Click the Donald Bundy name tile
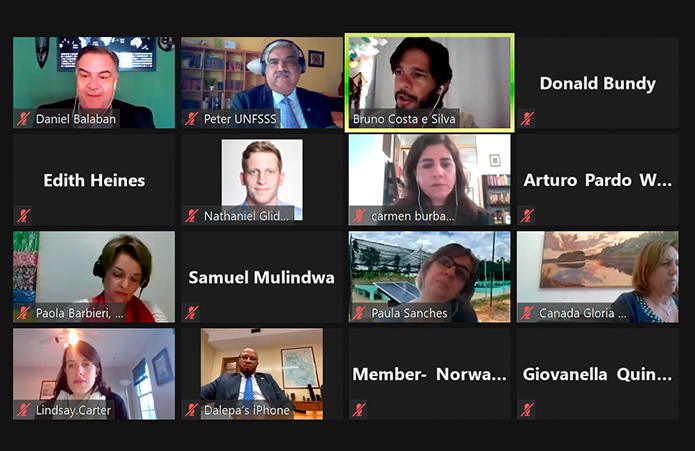Image resolution: width=695 pixels, height=451 pixels. coord(597,83)
